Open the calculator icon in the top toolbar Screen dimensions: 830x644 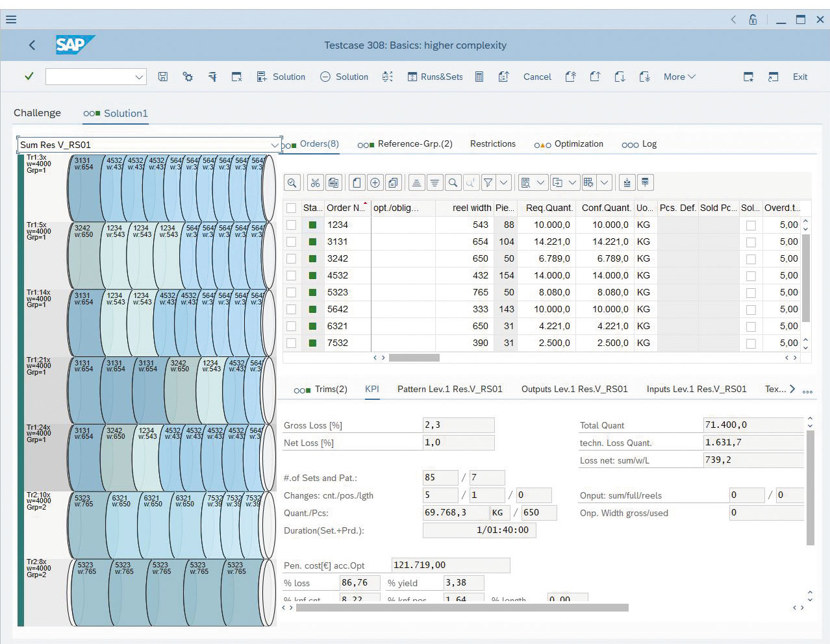tap(479, 77)
